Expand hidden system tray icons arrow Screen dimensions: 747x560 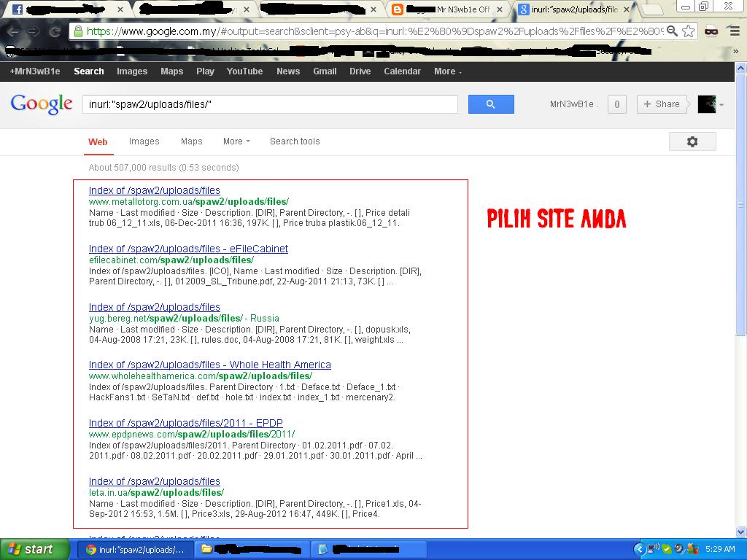tap(639, 550)
